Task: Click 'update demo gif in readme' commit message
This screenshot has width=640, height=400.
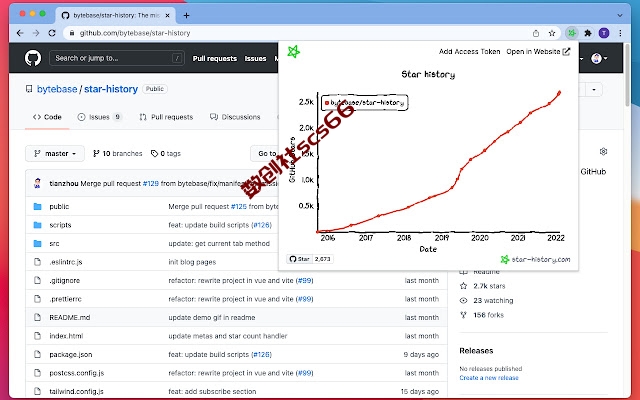Action: pos(212,318)
